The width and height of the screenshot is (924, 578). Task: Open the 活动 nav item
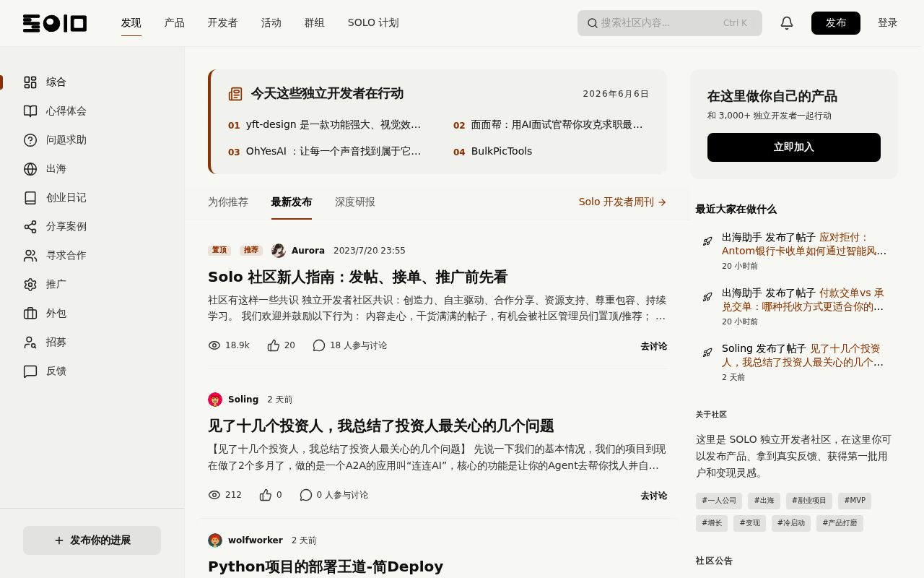coord(271,23)
